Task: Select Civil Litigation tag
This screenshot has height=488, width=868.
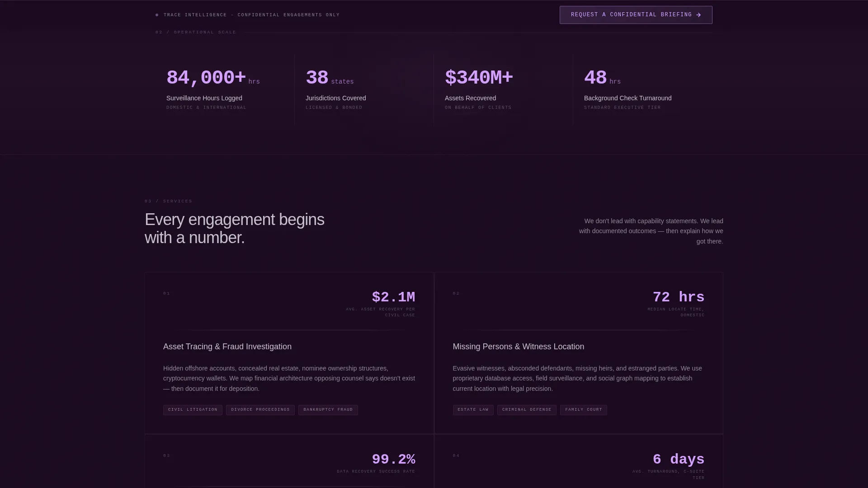Action: [x=193, y=410]
